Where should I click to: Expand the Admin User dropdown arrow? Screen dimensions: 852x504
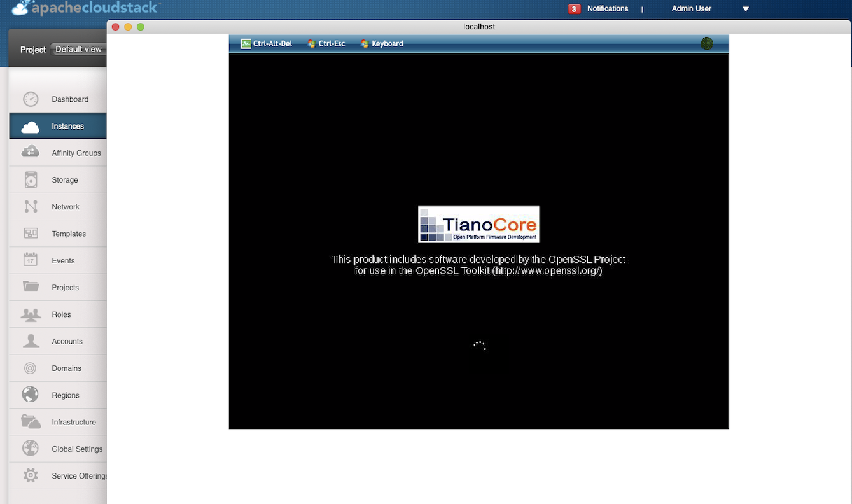click(746, 9)
